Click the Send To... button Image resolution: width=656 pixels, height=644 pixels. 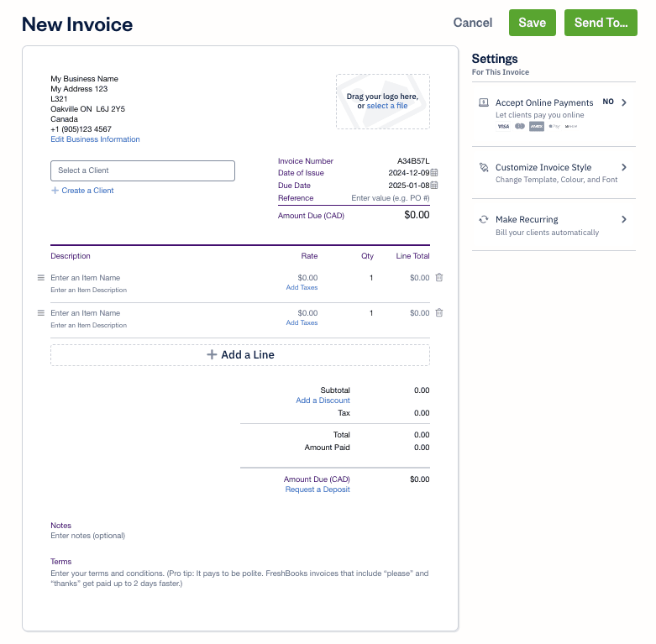601,23
